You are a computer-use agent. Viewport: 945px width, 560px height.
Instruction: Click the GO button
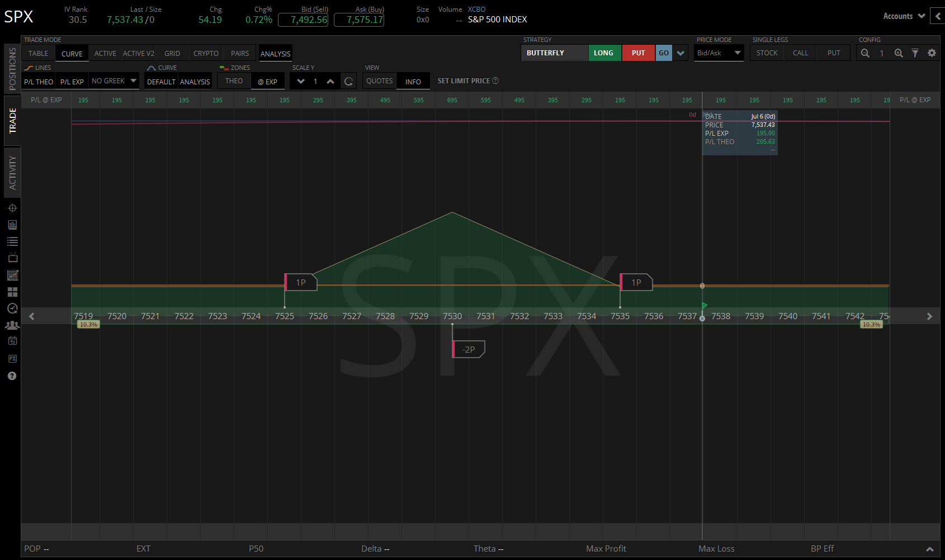coord(664,53)
